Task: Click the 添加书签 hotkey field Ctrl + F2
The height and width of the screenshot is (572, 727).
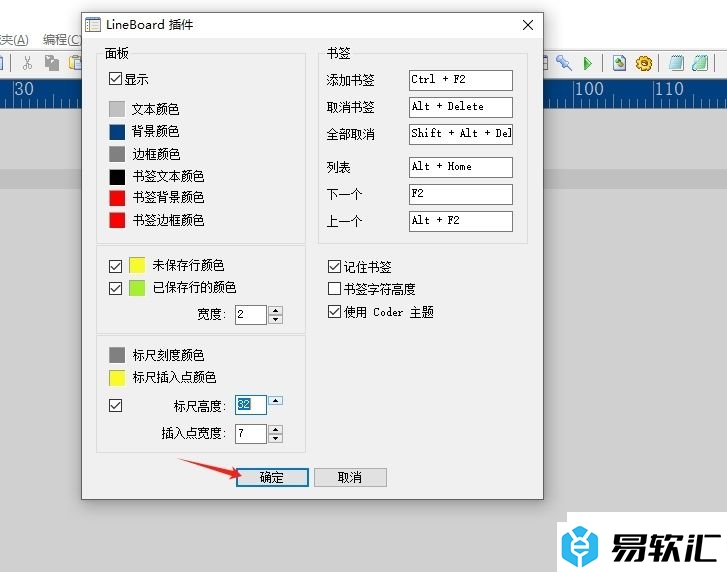Action: pyautogui.click(x=461, y=80)
